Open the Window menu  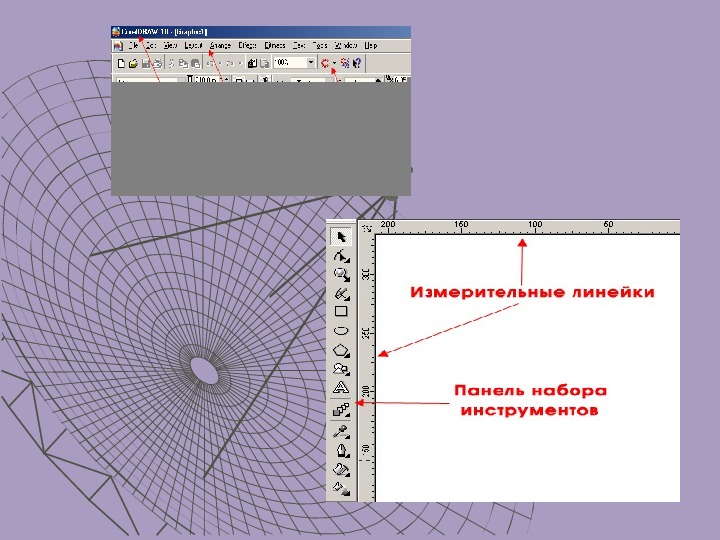(346, 45)
